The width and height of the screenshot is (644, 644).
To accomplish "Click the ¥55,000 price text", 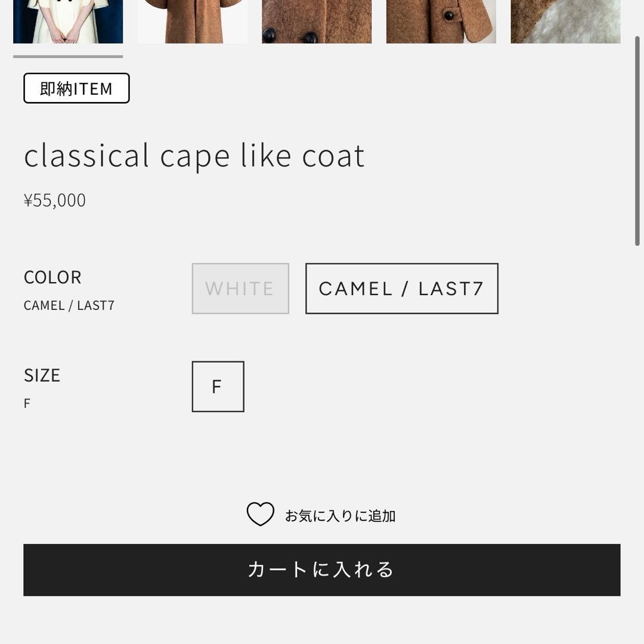I will pyautogui.click(x=55, y=200).
